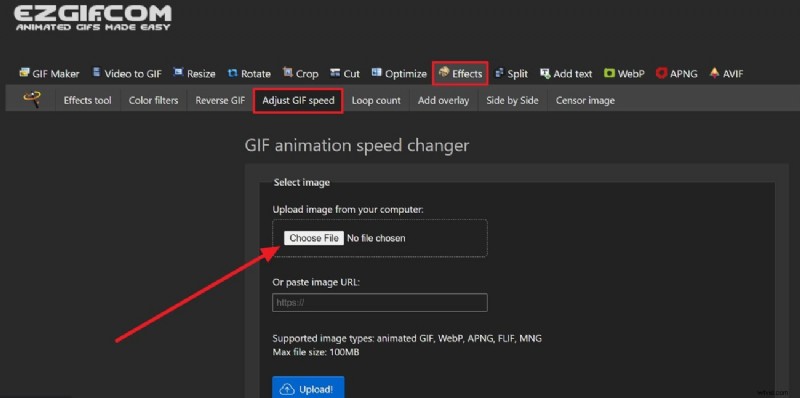
Task: Click the 'GIF animation speed changer' heading
Action: pos(357,145)
